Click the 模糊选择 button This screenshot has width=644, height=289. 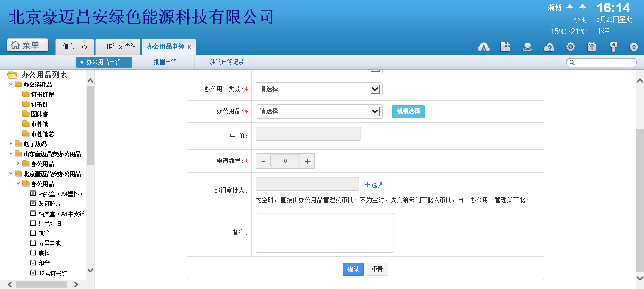pyautogui.click(x=408, y=111)
